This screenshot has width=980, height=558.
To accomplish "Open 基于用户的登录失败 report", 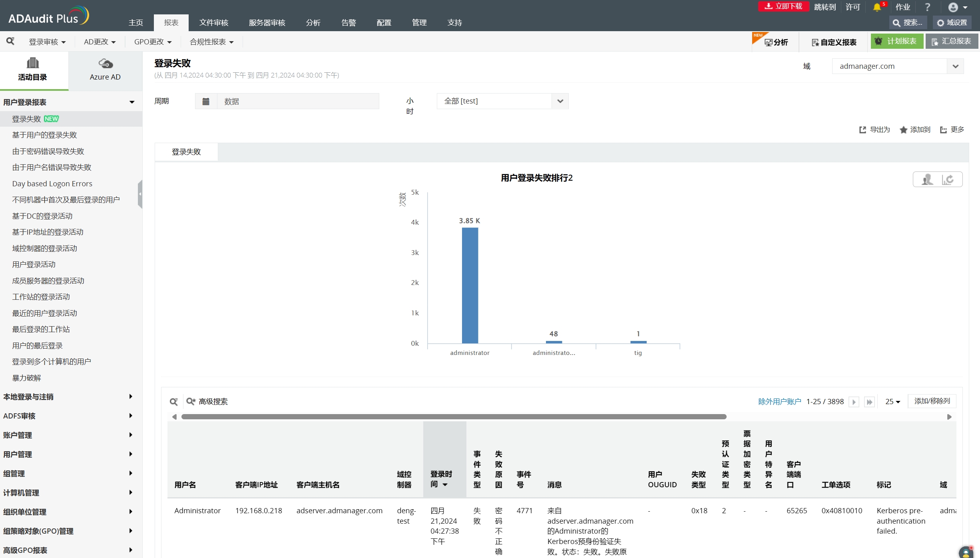I will (44, 135).
